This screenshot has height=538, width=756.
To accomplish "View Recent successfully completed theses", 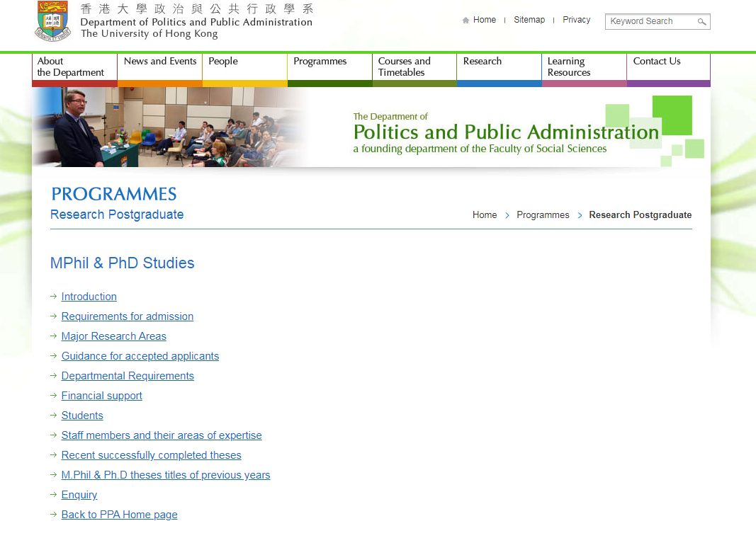I will click(x=152, y=455).
